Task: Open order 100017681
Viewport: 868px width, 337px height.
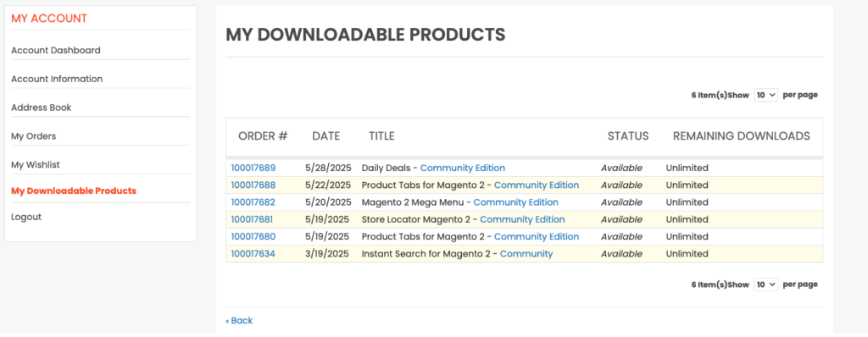Action: [252, 219]
